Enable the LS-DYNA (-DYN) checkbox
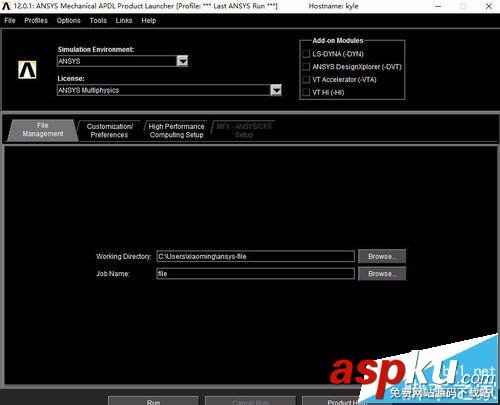This screenshot has width=500, height=405. (x=306, y=54)
